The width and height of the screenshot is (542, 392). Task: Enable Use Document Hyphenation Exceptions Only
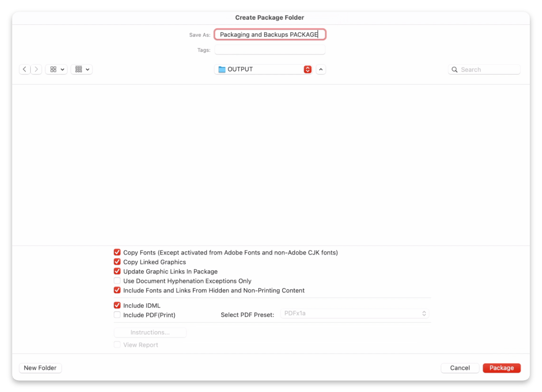[x=117, y=281]
